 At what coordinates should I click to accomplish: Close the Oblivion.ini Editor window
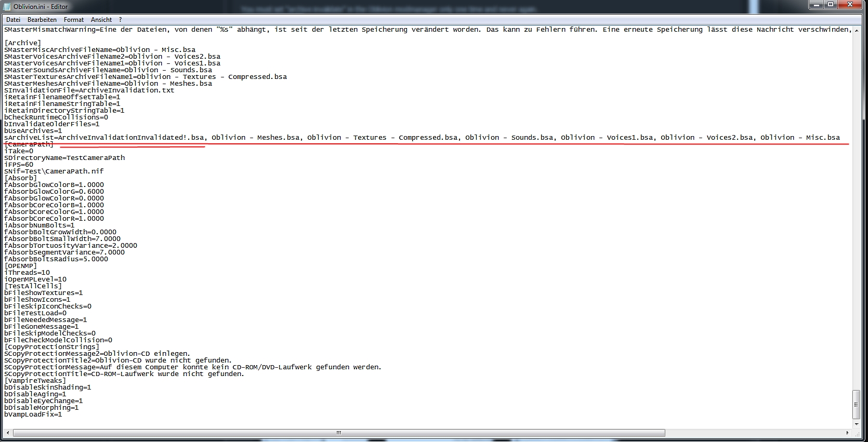point(850,5)
